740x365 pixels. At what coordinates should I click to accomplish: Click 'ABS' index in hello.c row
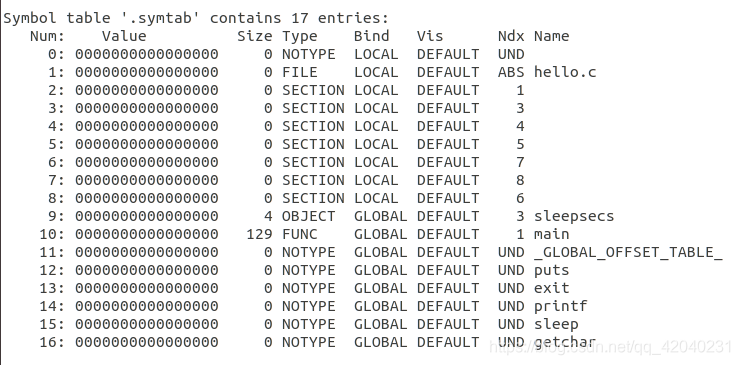[x=511, y=72]
